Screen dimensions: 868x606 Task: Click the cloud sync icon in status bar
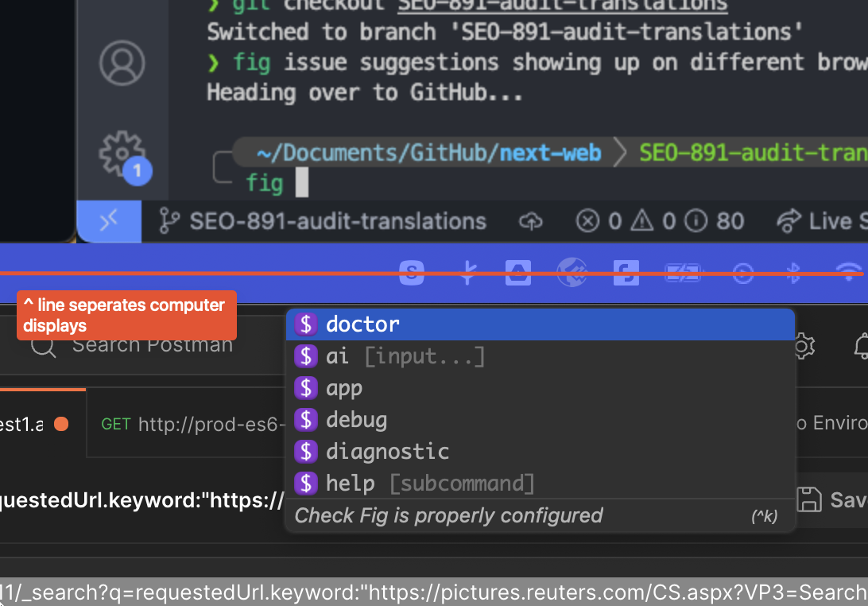tap(531, 221)
